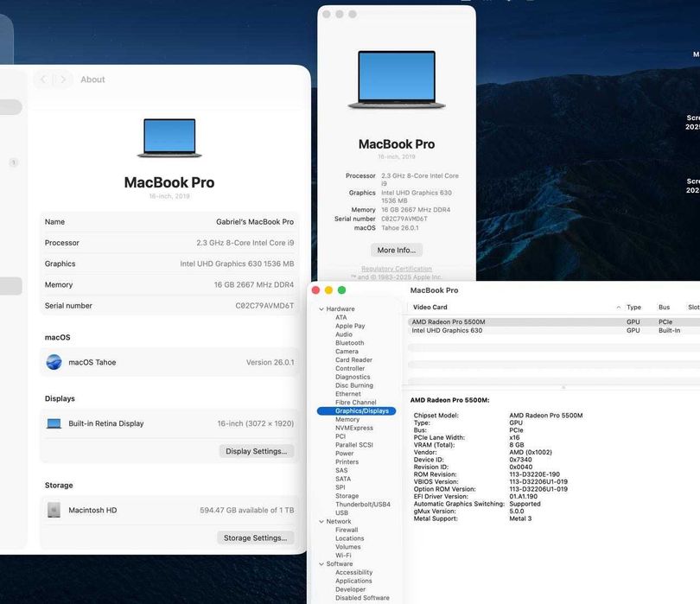
Task: Collapse the Software section in System Information
Action: [x=321, y=564]
